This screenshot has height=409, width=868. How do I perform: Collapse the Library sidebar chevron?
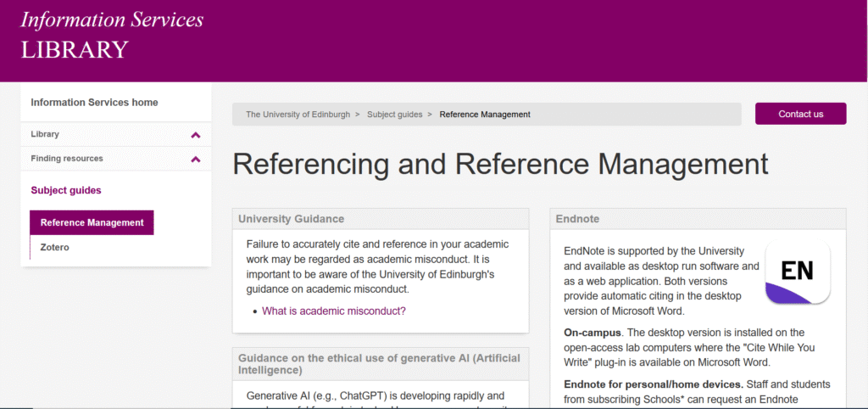(x=196, y=135)
